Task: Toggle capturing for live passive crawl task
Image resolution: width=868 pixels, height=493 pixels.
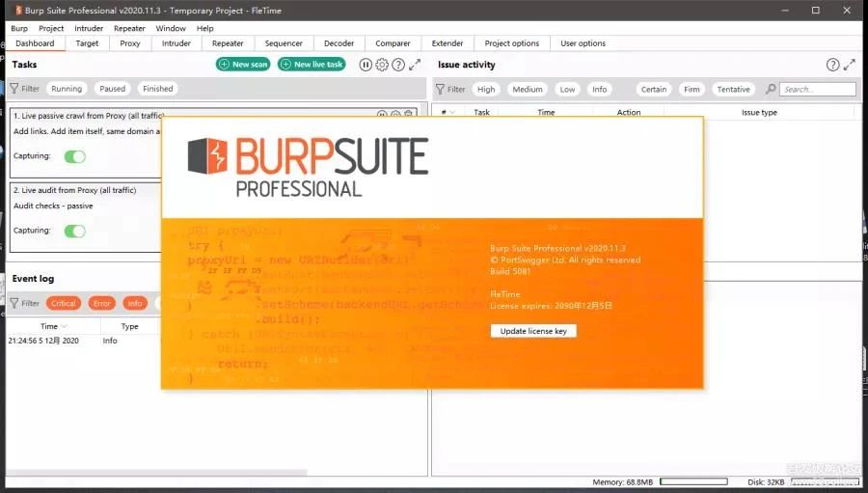Action: (74, 156)
